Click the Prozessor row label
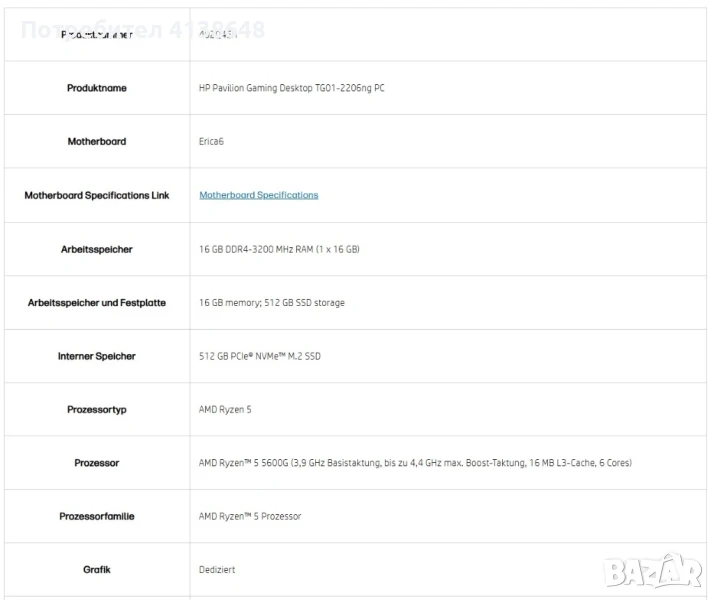Image resolution: width=714 pixels, height=600 pixels. point(97,463)
